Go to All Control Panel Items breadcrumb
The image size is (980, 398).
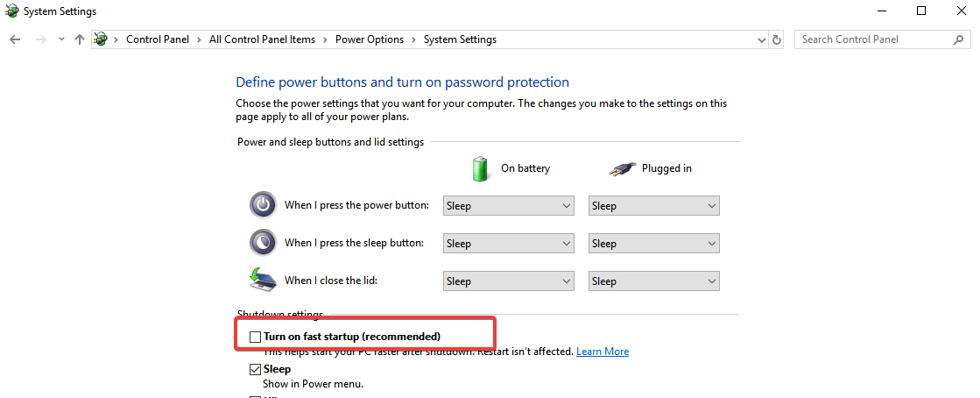[262, 39]
